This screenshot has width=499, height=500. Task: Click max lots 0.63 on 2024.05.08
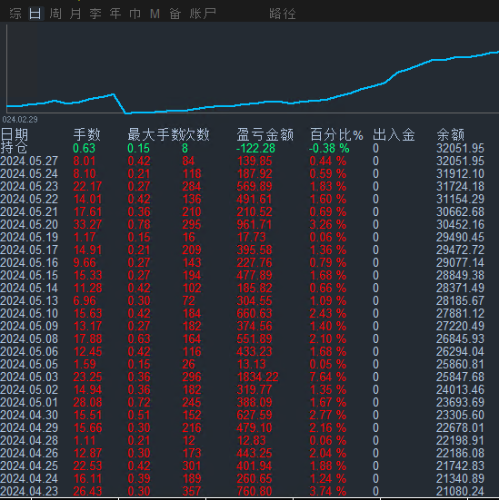click(x=139, y=339)
